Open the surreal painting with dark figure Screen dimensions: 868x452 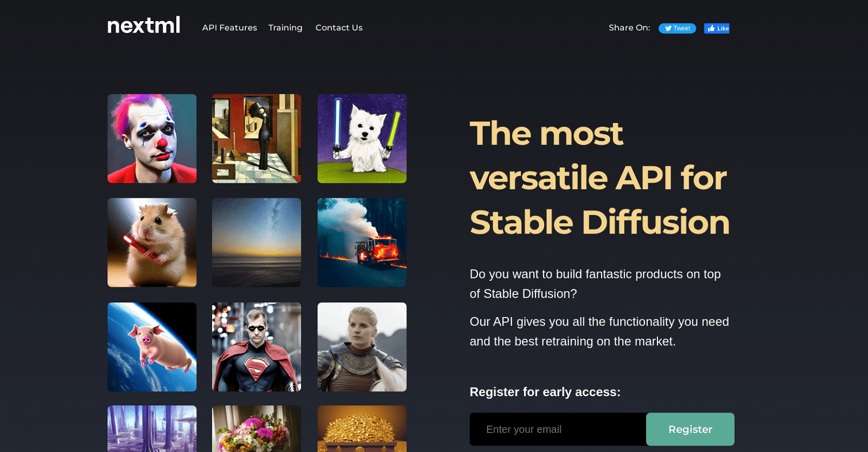pyautogui.click(x=257, y=139)
